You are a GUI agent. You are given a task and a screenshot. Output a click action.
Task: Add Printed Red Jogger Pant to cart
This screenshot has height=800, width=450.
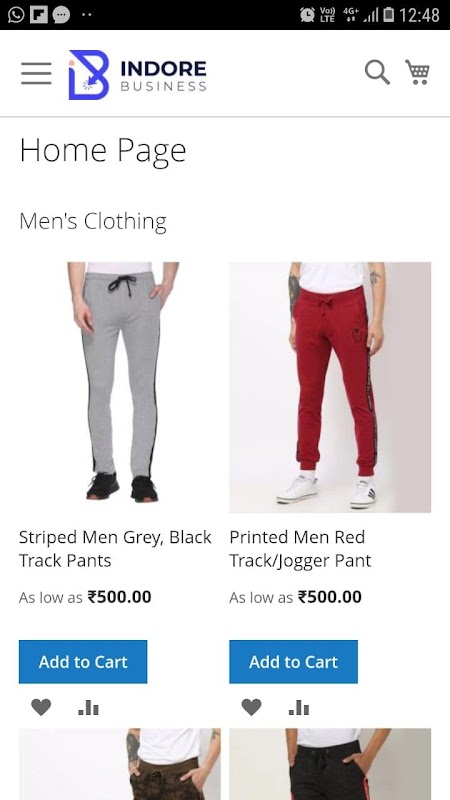click(x=293, y=662)
